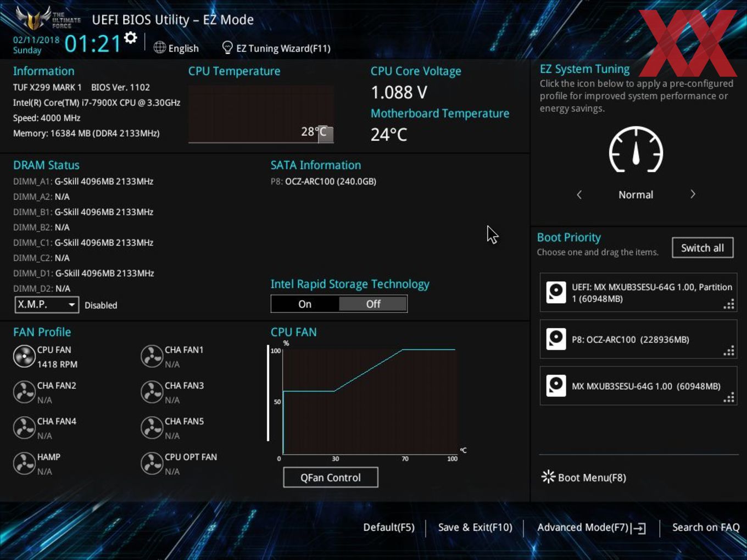
Task: Select the CPU FAN fan icon
Action: (24, 357)
